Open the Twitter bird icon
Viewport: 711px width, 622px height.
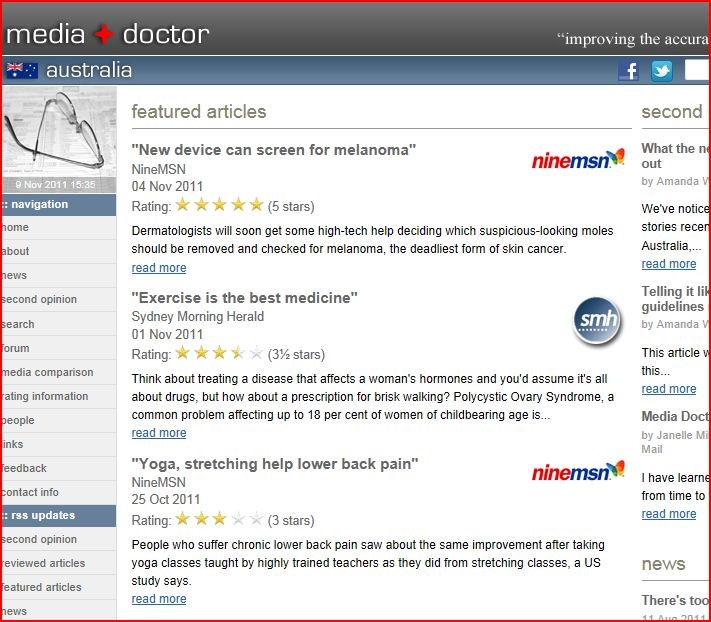[x=662, y=71]
